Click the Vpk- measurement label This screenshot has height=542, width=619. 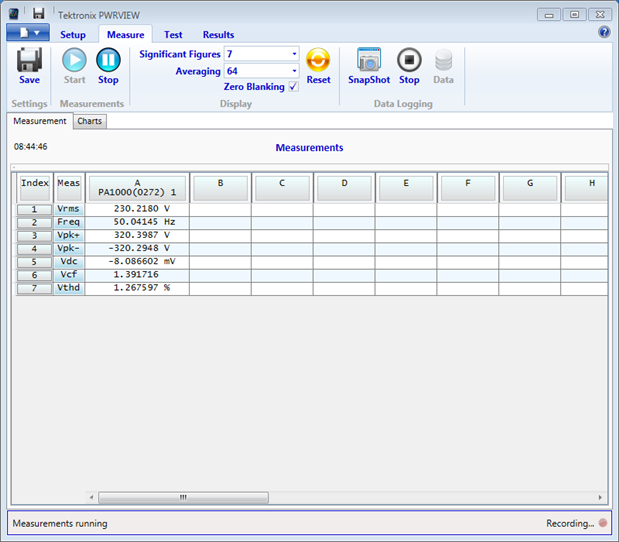coord(69,248)
